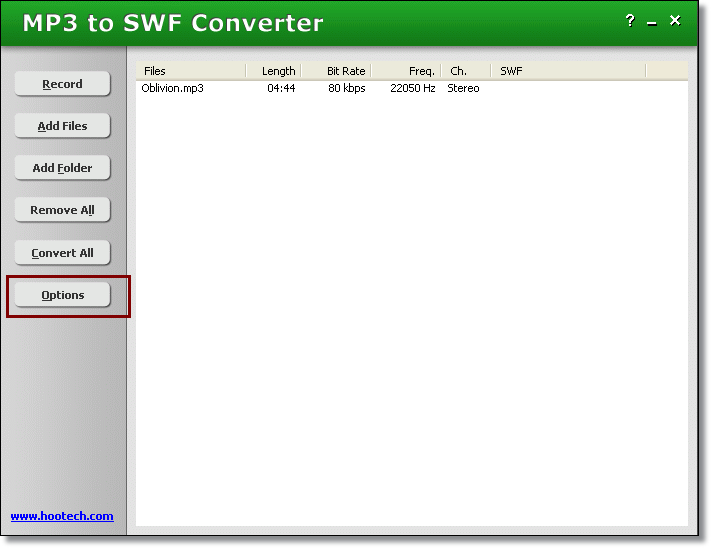Click the Length column header

pyautogui.click(x=274, y=71)
